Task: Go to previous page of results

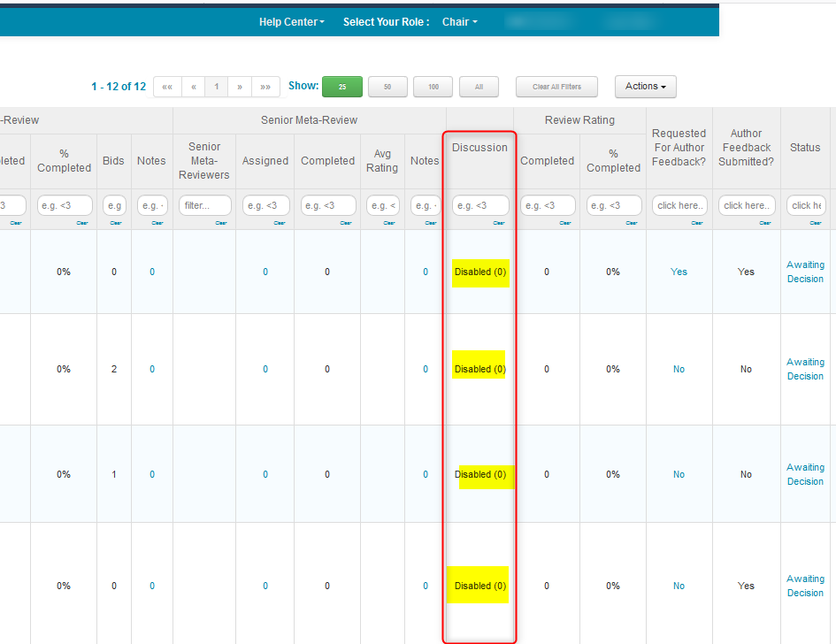Action: 194,87
